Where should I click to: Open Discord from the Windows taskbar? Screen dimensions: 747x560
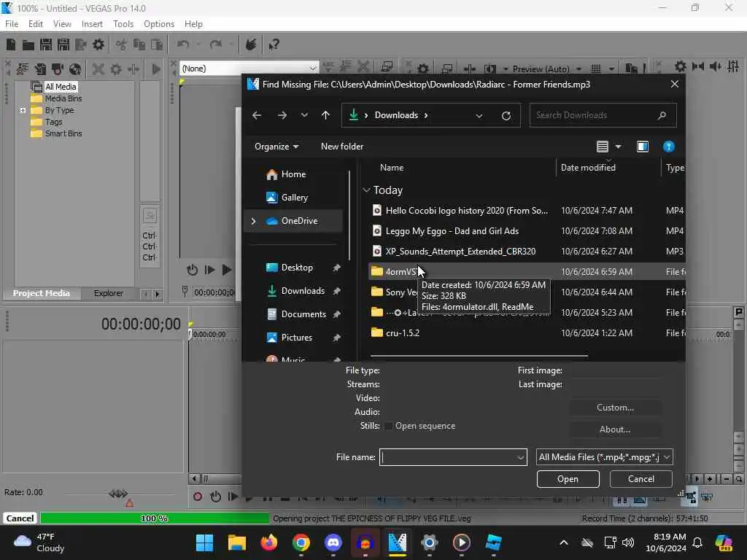tap(333, 542)
